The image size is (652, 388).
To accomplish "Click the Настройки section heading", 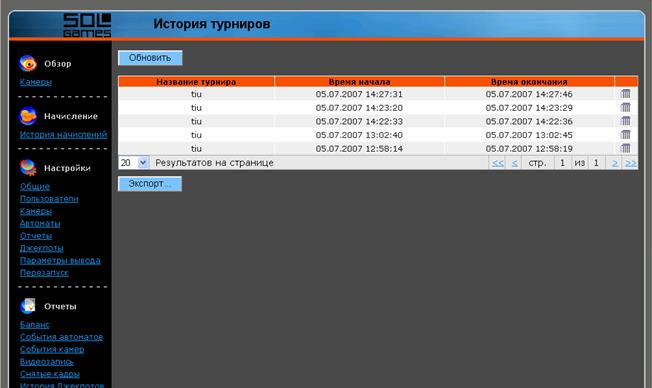I will (x=67, y=168).
